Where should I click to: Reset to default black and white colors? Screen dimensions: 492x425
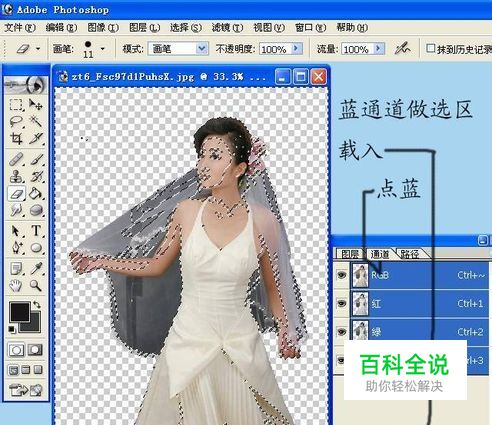(x=12, y=330)
